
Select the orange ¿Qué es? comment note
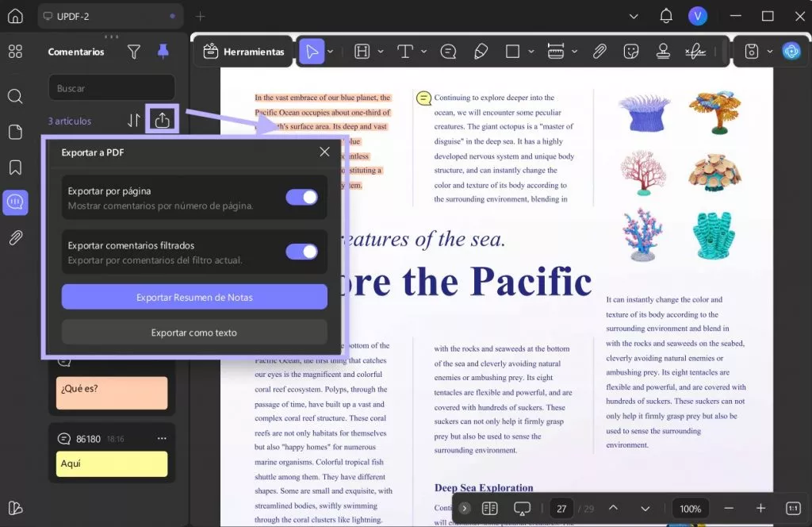[112, 393]
